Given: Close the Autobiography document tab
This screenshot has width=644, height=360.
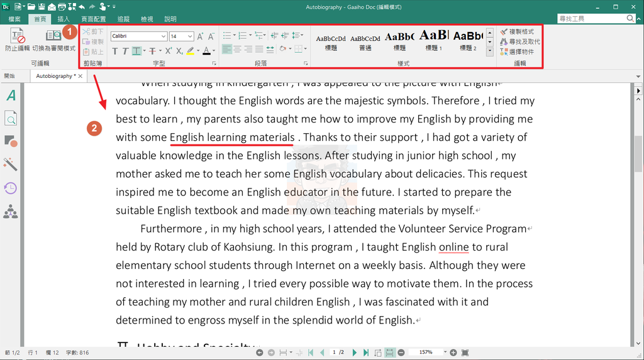Looking at the screenshot, I should [x=80, y=76].
